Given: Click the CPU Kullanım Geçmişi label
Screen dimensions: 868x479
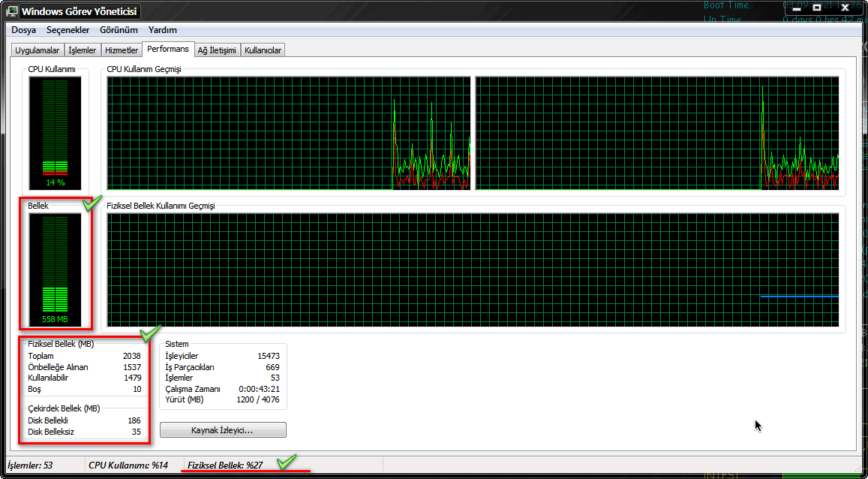Looking at the screenshot, I should 144,69.
